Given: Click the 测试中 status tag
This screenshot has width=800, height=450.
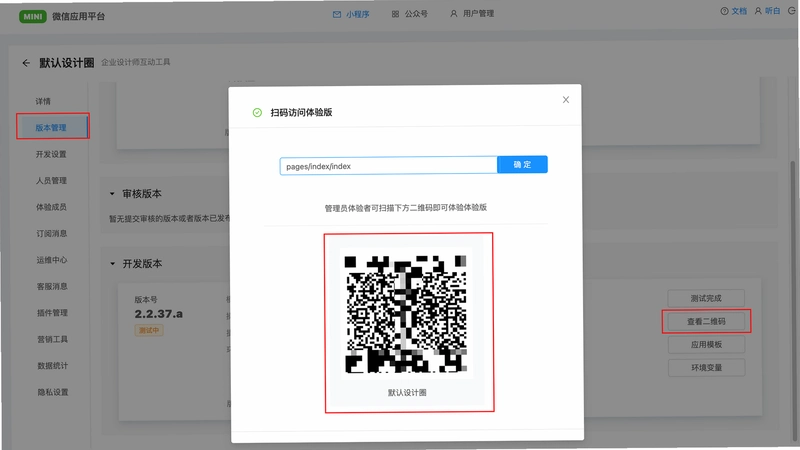Looking at the screenshot, I should click(x=148, y=331).
